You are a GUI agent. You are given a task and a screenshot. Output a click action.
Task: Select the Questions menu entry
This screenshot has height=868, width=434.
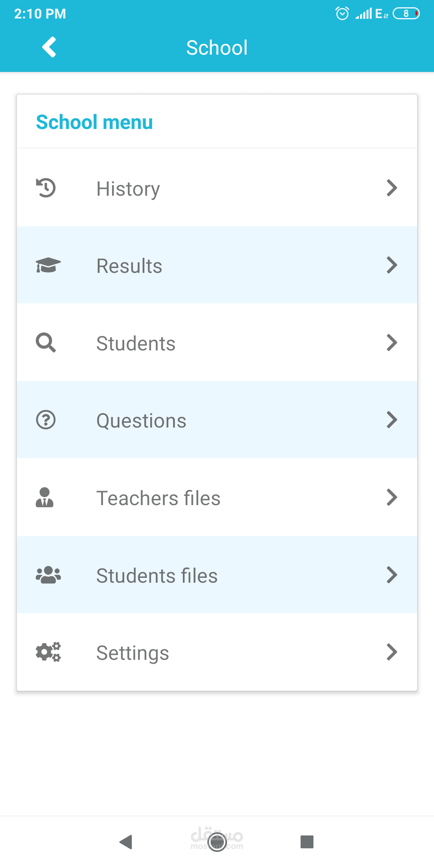tap(141, 421)
